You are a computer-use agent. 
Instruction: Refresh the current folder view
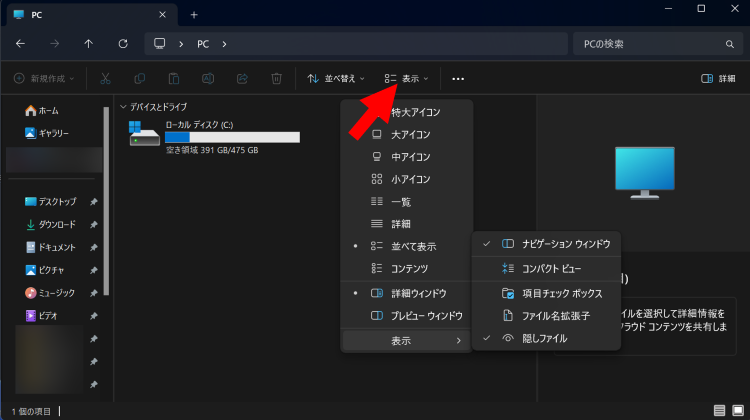tap(123, 44)
